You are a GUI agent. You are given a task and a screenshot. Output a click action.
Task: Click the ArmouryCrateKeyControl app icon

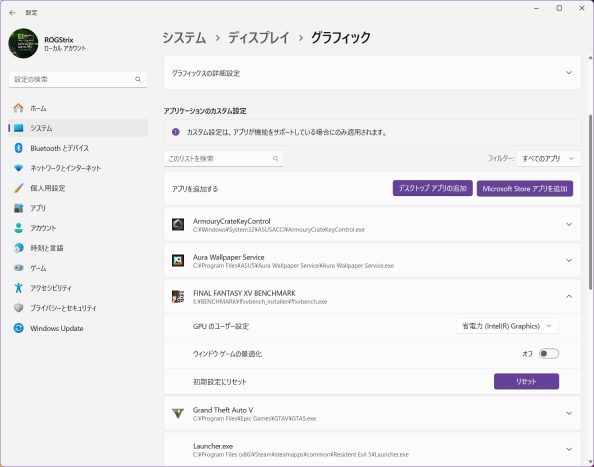point(178,224)
